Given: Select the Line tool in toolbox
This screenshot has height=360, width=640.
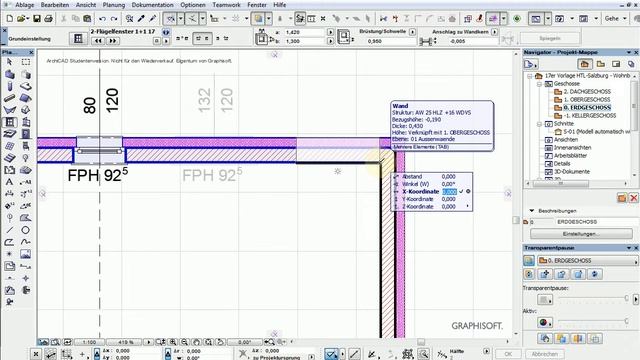Looking at the screenshot, I should (9, 230).
